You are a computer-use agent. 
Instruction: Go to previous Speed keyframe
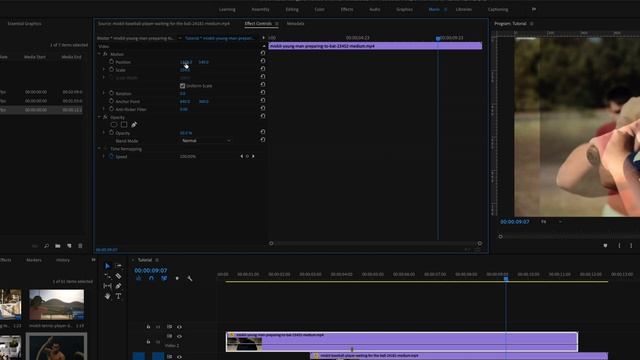(241, 156)
